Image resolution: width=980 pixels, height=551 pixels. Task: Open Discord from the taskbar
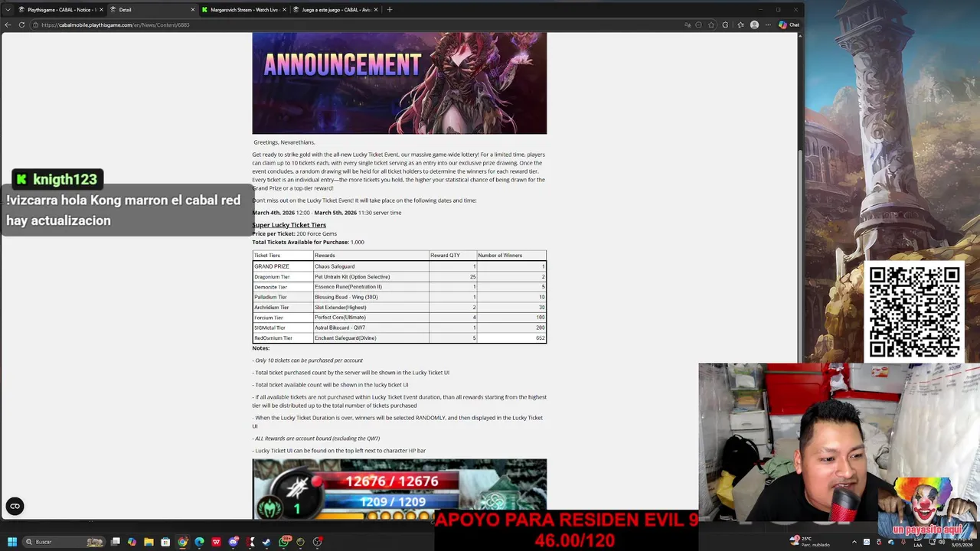pos(234,542)
